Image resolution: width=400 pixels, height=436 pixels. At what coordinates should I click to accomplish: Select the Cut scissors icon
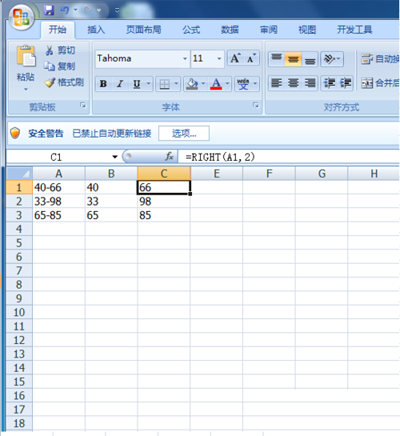[x=49, y=50]
